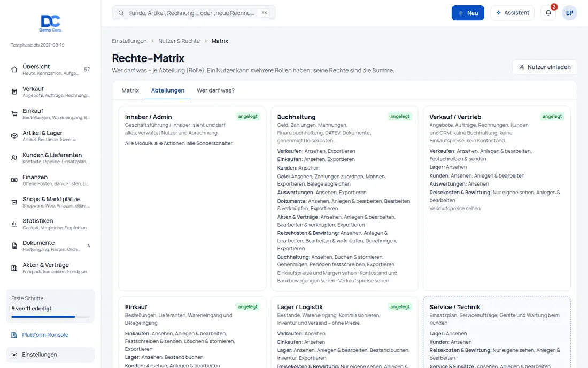The image size is (588, 368).
Task: Click the Akten & Verträge building icon
Action: (14, 268)
